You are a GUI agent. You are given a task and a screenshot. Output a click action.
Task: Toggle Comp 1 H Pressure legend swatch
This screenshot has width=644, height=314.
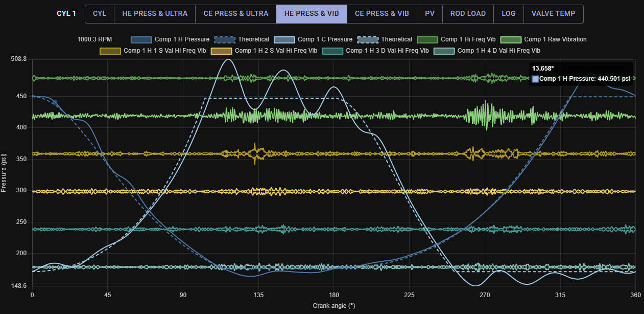pos(141,39)
